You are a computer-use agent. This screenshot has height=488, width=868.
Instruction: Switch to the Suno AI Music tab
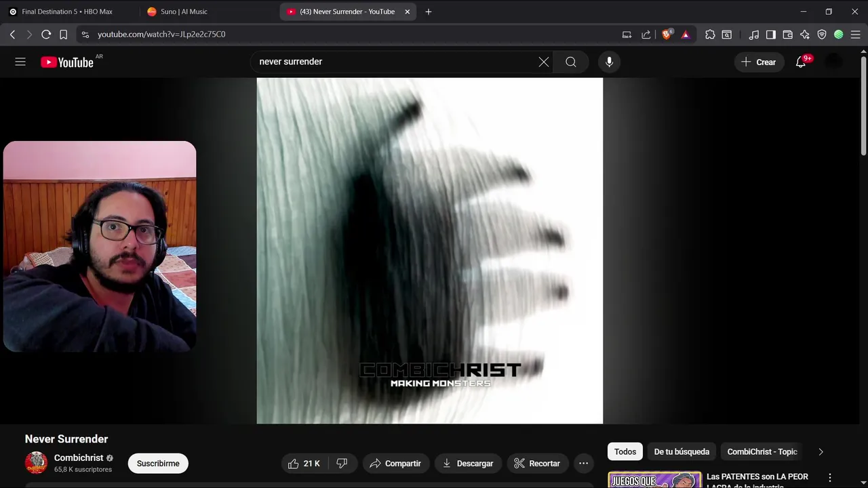point(207,12)
